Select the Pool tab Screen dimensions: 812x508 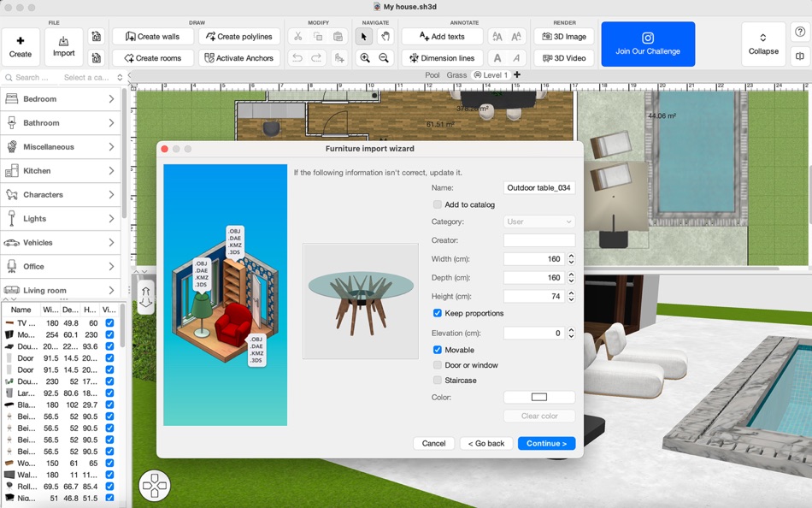tap(433, 74)
